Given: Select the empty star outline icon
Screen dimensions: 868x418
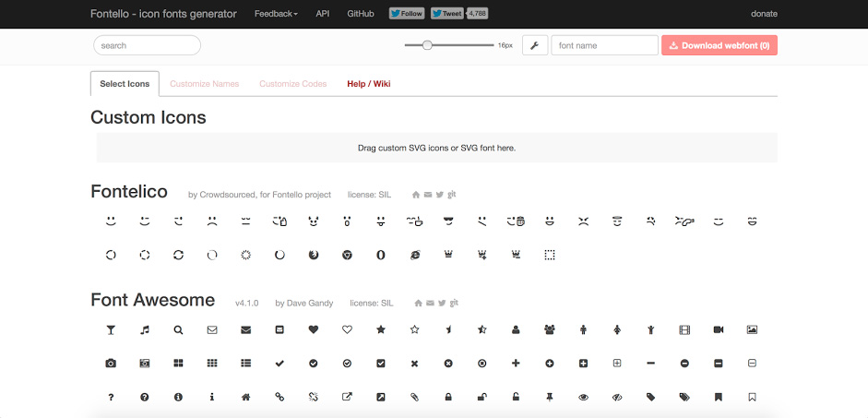Looking at the screenshot, I should (414, 329).
